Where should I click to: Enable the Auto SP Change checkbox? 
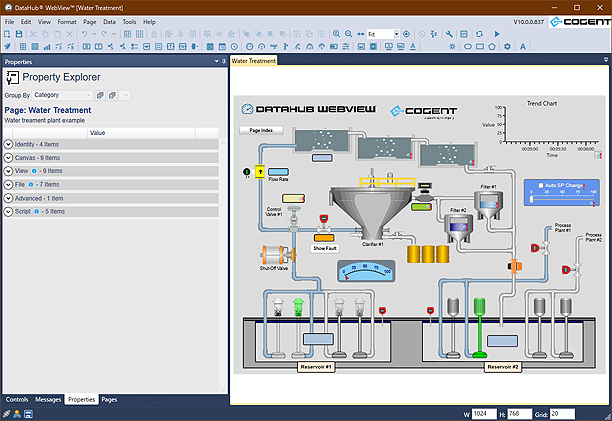(540, 186)
